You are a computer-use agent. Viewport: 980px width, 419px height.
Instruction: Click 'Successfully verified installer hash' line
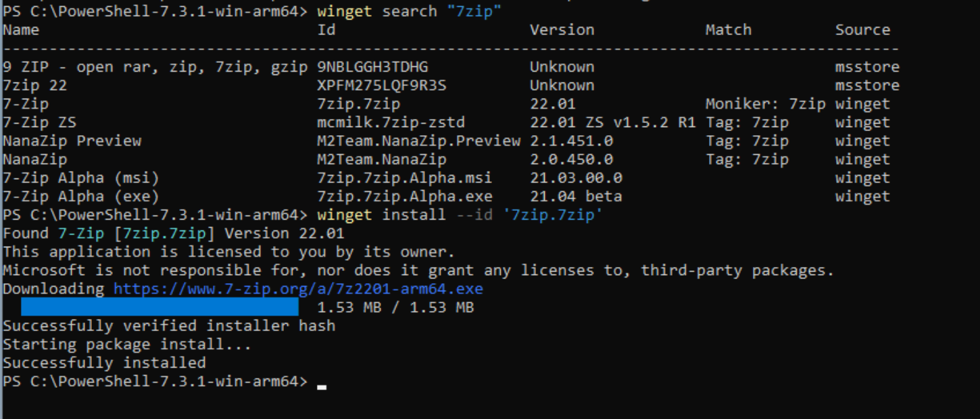(x=169, y=326)
